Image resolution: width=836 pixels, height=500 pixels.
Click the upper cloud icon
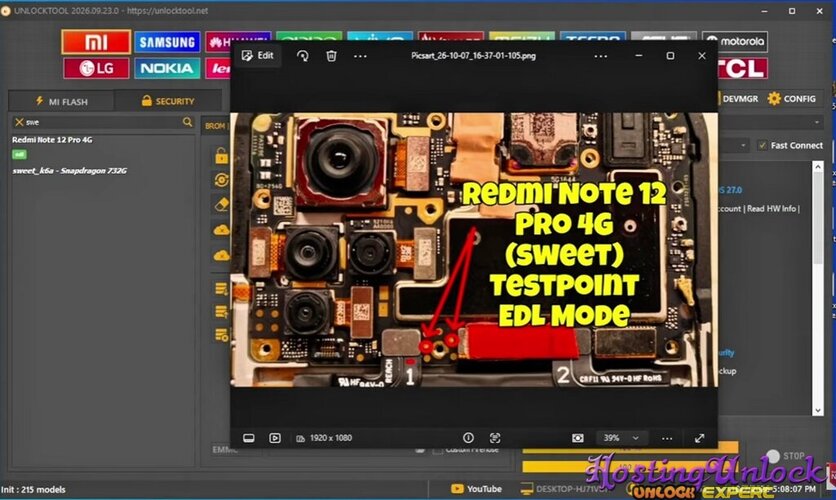221,230
